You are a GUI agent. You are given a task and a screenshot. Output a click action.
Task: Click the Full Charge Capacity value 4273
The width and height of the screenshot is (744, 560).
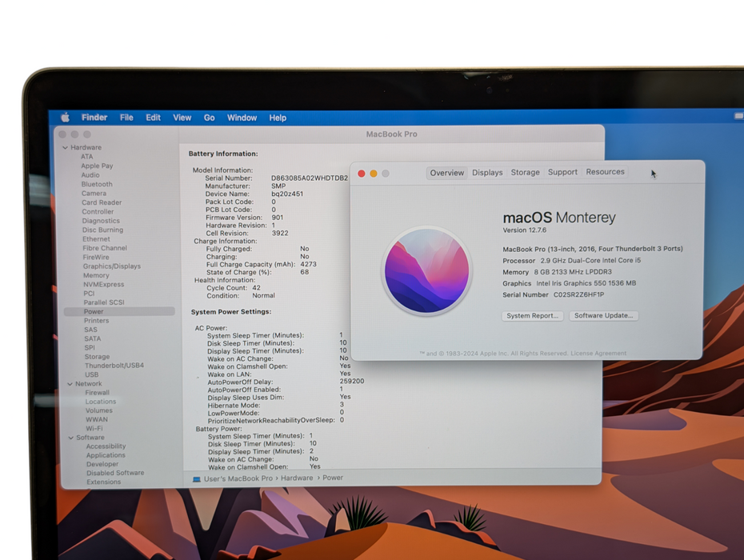[309, 264]
